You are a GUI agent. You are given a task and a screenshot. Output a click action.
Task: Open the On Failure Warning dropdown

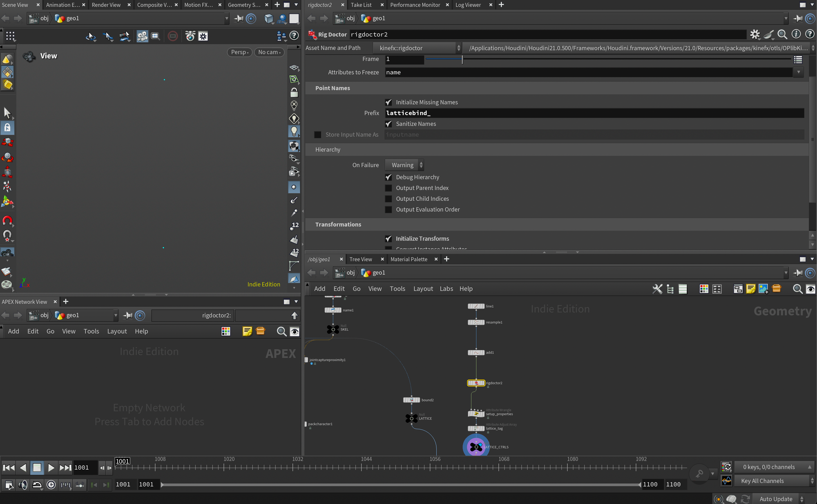click(404, 165)
